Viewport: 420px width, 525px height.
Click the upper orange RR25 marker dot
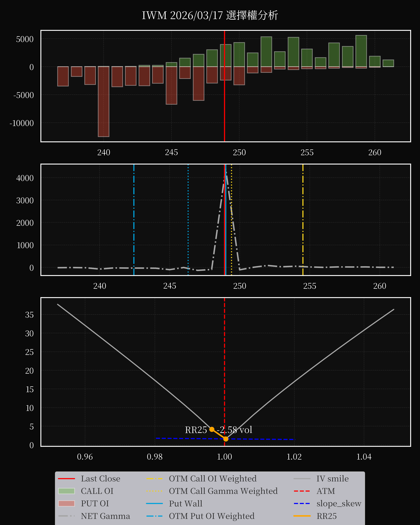[212, 429]
